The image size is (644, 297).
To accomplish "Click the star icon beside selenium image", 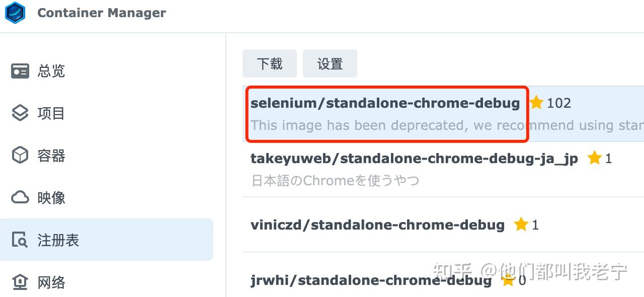I will 536,103.
